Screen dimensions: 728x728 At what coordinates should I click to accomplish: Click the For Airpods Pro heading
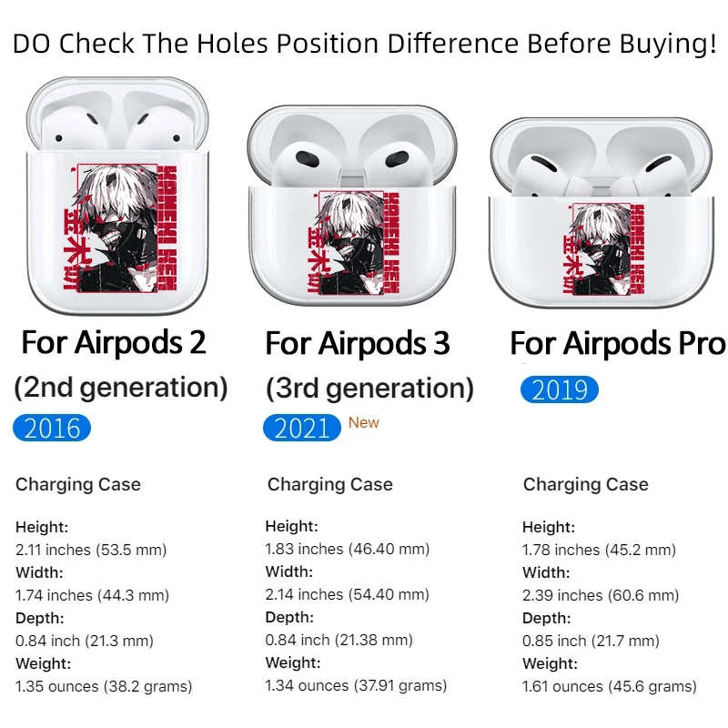point(617,344)
